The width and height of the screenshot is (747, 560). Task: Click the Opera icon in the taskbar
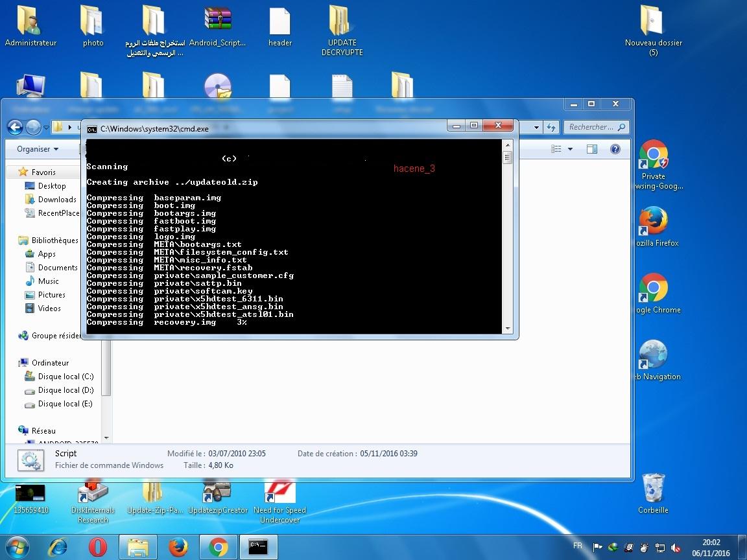click(97, 547)
